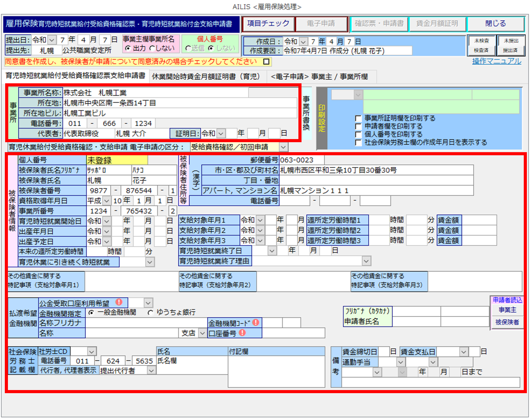The height and width of the screenshot is (420, 531).
Task: Enable 事業所証明欄を印刷する checkbox
Action: [x=358, y=118]
